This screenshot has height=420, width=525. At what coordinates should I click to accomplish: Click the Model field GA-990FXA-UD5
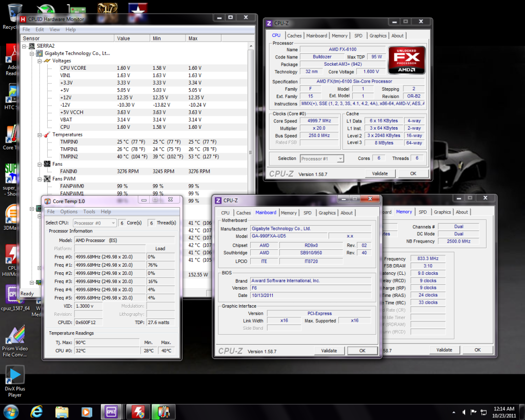coord(289,236)
